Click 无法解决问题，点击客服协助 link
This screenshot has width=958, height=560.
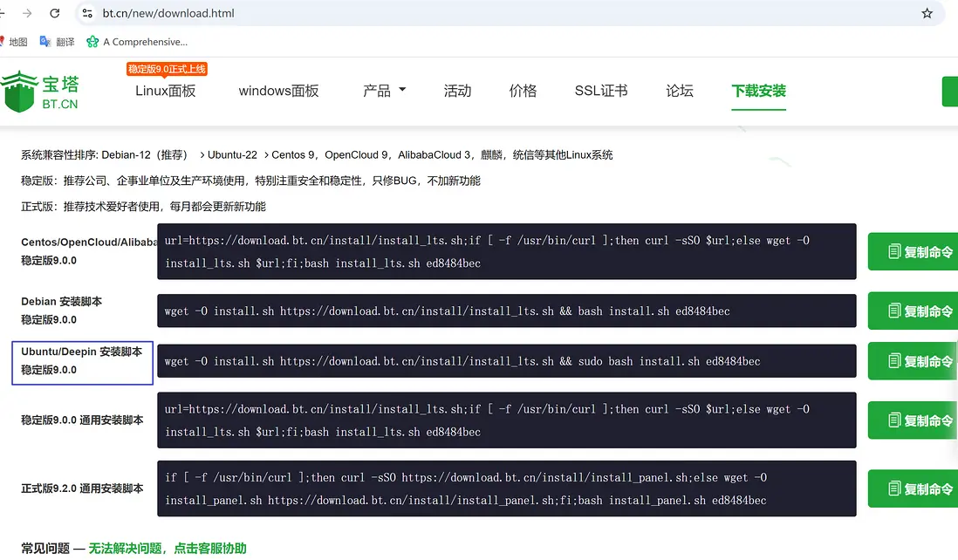(x=168, y=549)
